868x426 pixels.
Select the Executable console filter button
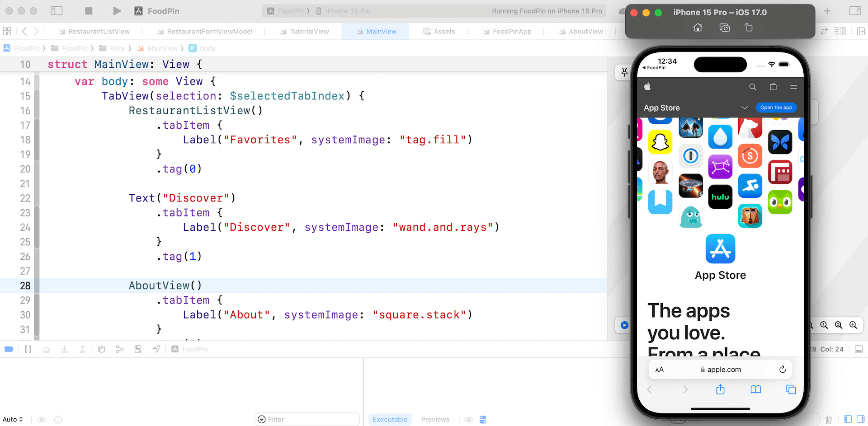pos(390,420)
